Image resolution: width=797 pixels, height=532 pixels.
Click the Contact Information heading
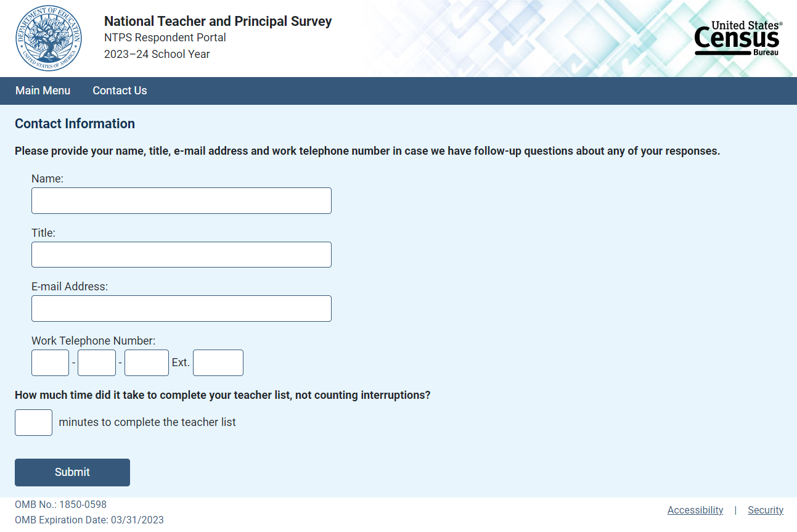[x=75, y=124]
